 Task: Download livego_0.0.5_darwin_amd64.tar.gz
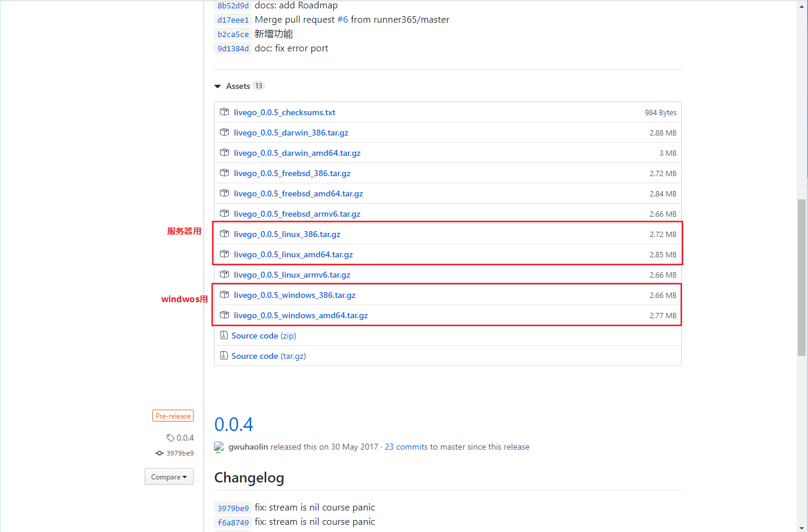pos(297,153)
